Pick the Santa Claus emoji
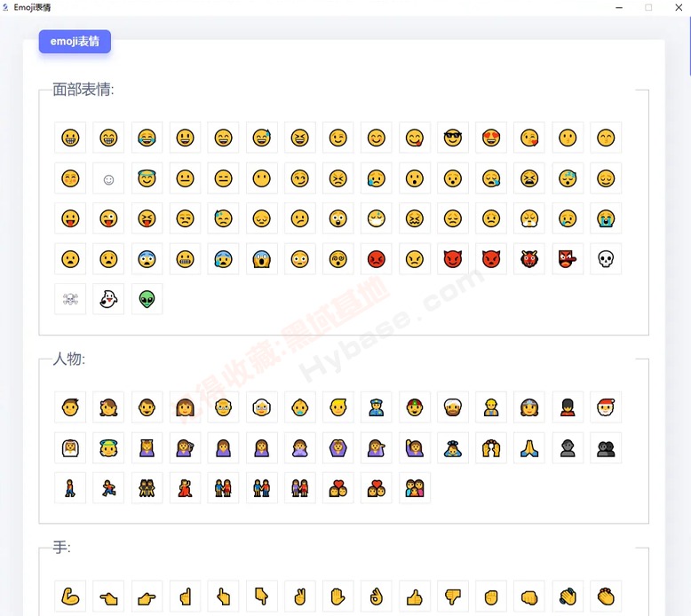This screenshot has width=691, height=616. (606, 407)
